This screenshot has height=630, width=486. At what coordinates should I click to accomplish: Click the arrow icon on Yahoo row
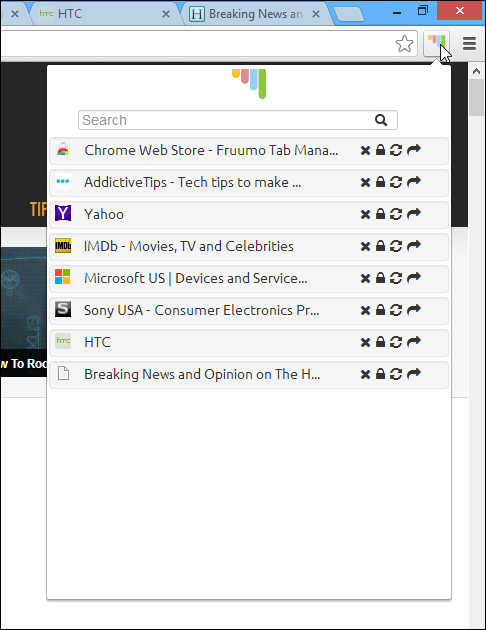click(414, 214)
